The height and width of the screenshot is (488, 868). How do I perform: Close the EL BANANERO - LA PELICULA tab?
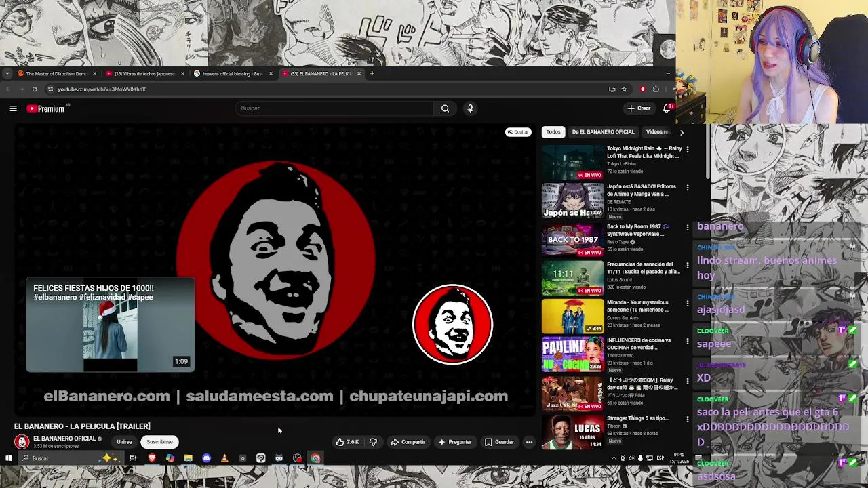[x=359, y=73]
